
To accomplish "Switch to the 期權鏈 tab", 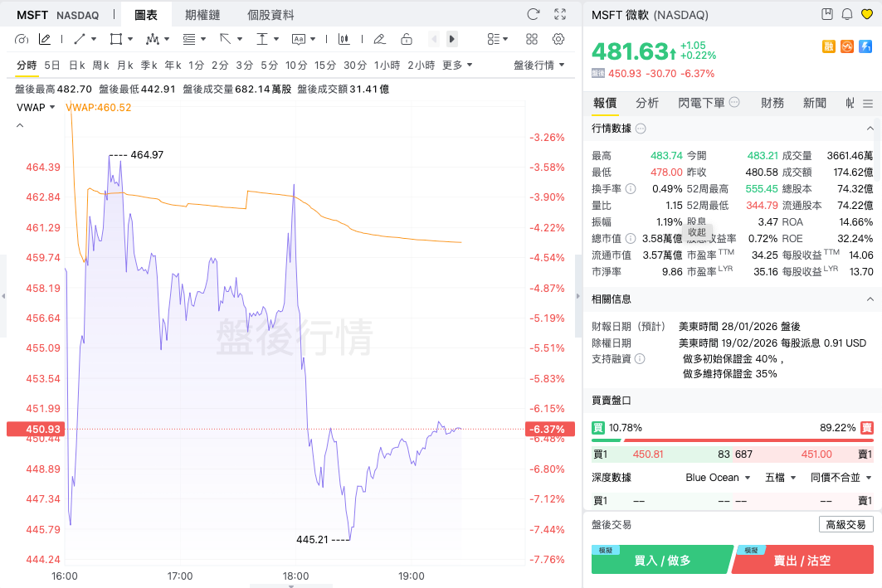I will click(x=202, y=15).
